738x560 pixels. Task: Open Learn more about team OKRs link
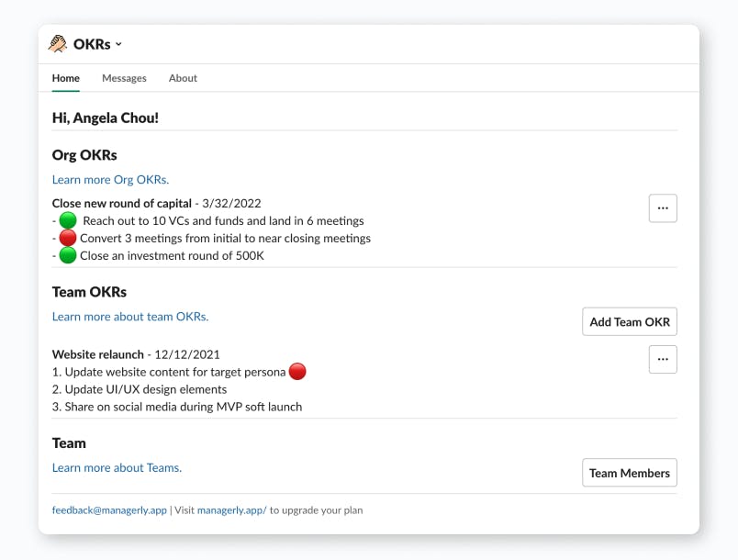tap(130, 317)
